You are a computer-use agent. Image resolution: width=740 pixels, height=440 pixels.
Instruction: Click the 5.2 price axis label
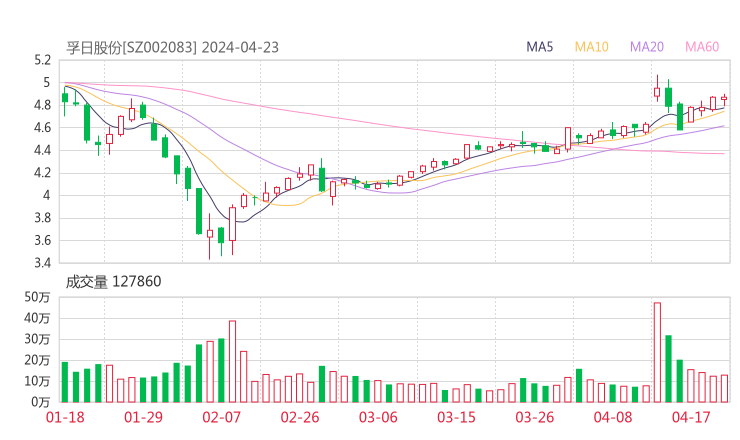pyautogui.click(x=42, y=60)
